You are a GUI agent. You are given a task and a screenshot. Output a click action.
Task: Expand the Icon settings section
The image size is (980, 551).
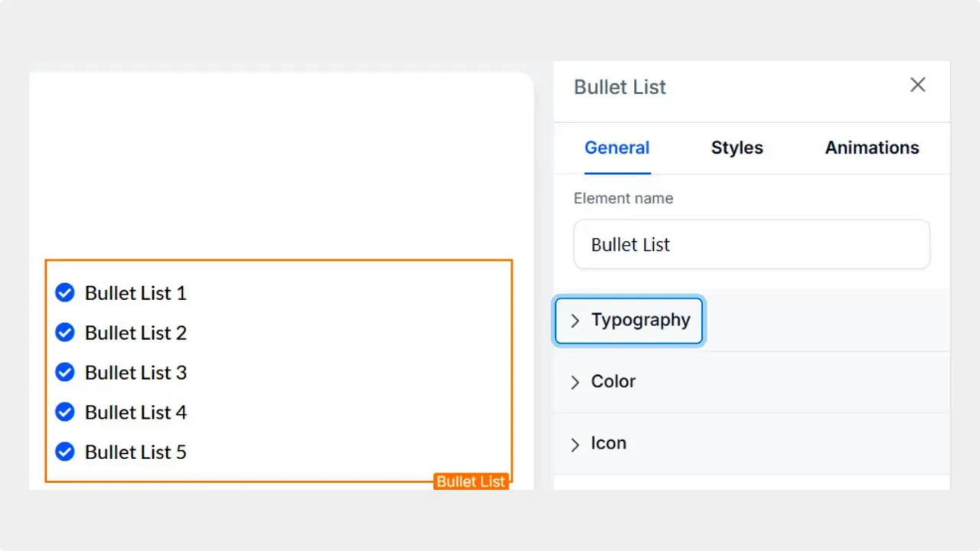tap(609, 444)
